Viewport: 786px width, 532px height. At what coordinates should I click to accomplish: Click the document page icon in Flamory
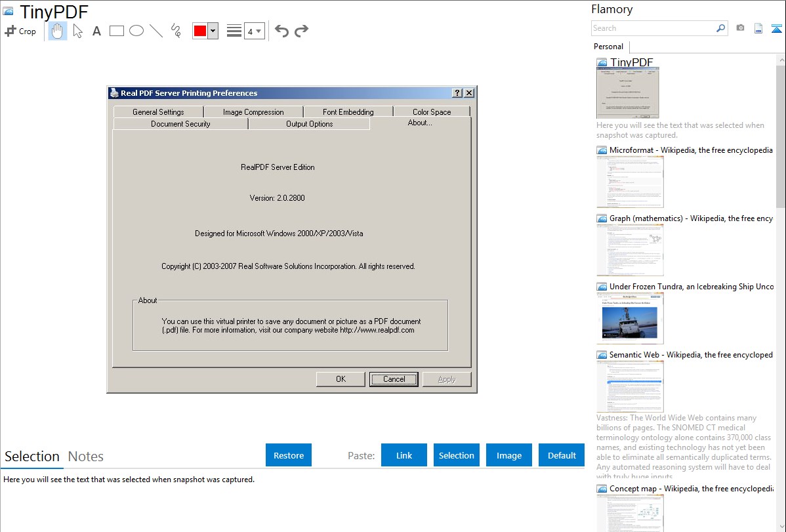(x=758, y=28)
